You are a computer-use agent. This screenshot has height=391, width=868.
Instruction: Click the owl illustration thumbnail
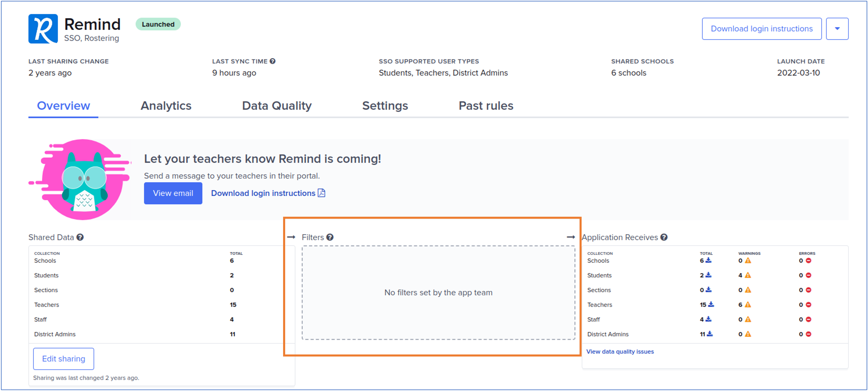(83, 180)
